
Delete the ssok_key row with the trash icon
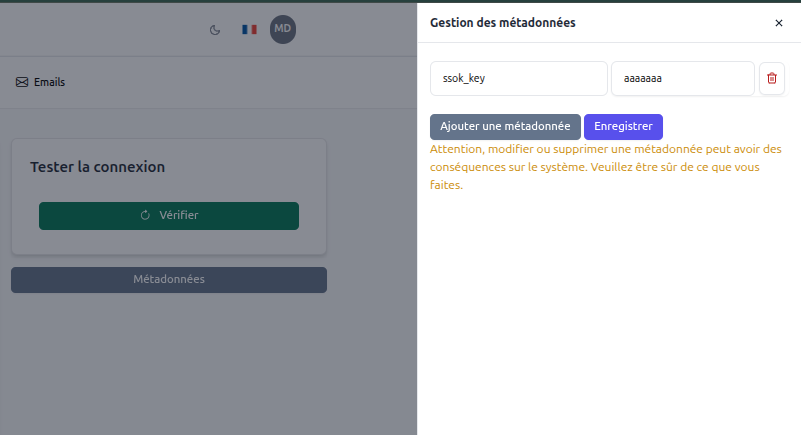pyautogui.click(x=772, y=78)
